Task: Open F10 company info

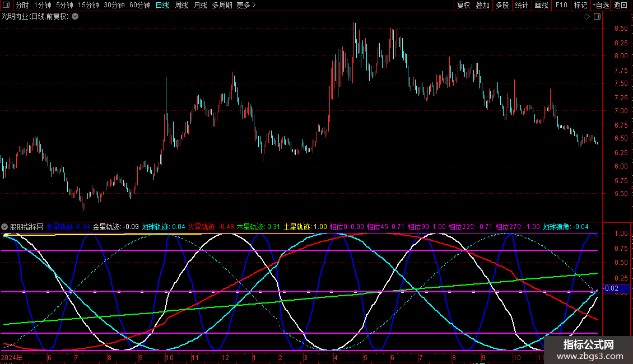Action: click(x=561, y=5)
